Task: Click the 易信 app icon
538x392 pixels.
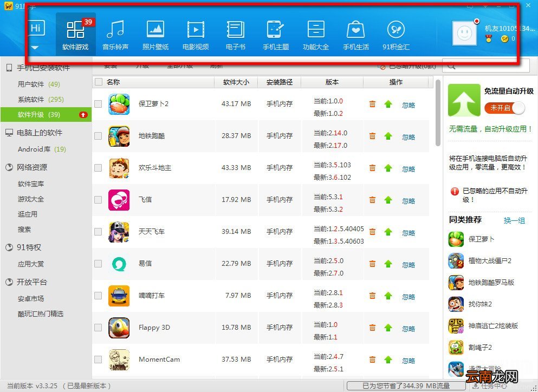Action: click(119, 264)
